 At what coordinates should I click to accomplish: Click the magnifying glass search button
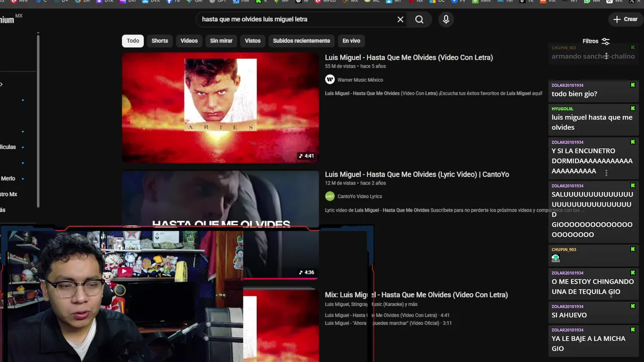[x=419, y=19]
